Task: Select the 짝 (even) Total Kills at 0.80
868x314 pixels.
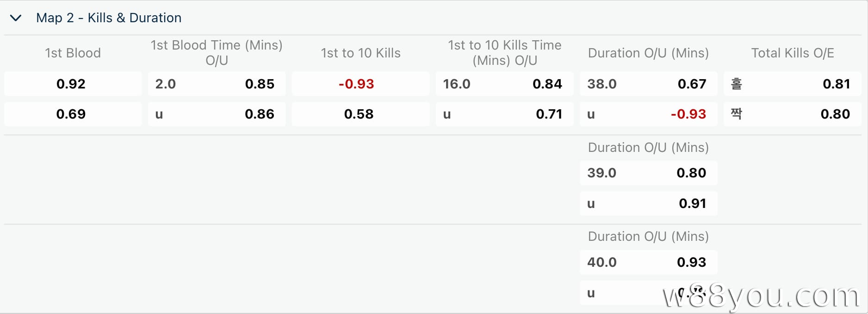Action: coord(792,114)
